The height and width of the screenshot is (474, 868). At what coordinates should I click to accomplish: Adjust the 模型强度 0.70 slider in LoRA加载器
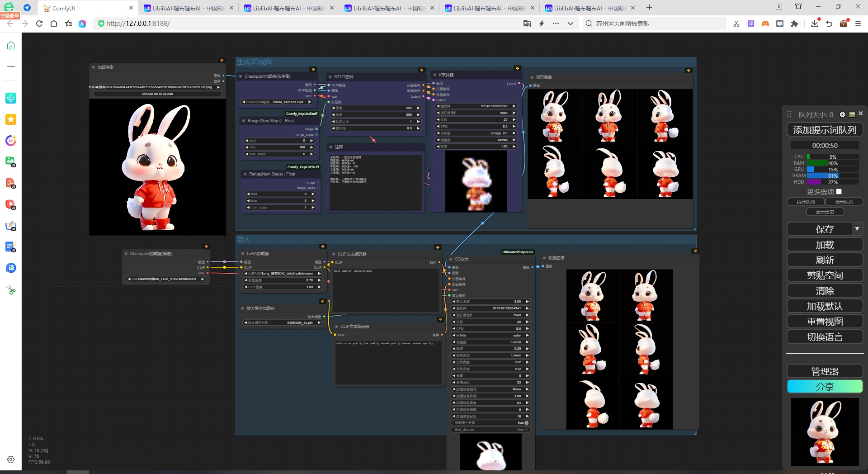pos(283,280)
